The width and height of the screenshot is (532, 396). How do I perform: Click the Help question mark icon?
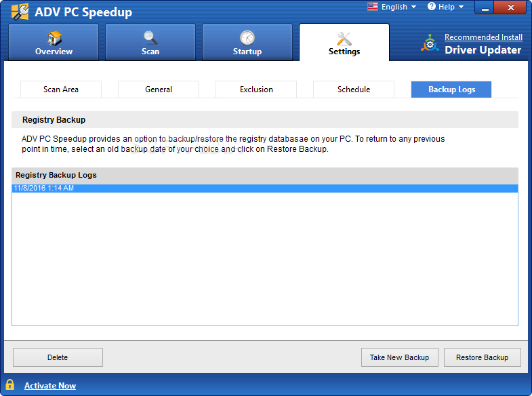click(x=431, y=7)
